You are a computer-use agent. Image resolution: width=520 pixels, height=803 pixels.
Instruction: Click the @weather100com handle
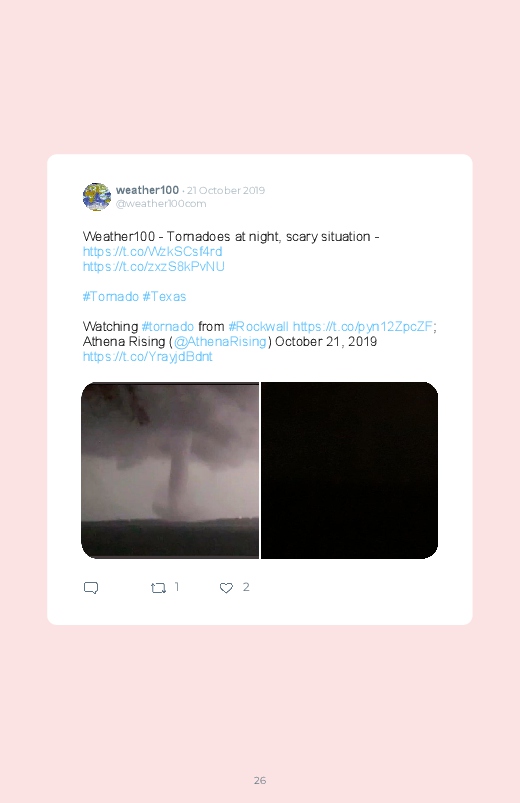point(161,203)
